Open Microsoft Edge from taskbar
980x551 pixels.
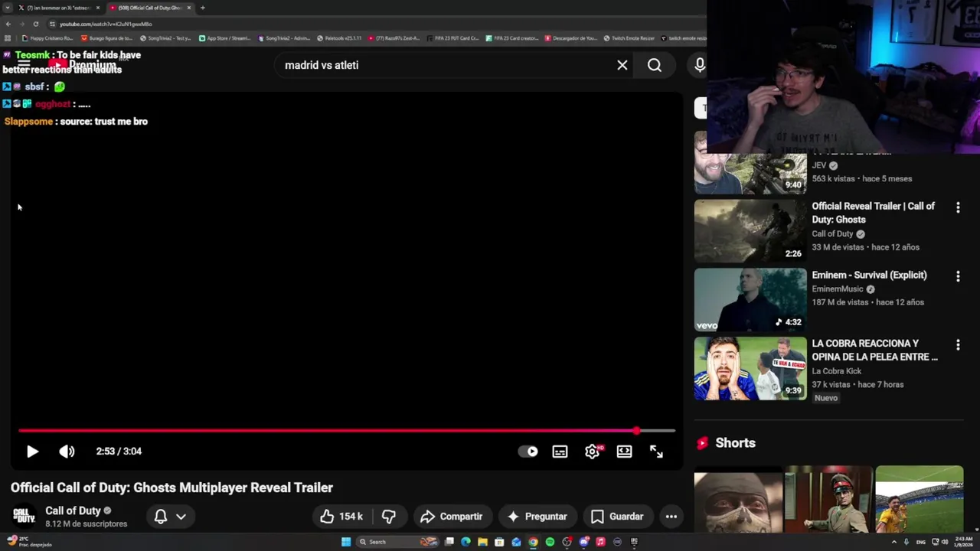point(465,542)
